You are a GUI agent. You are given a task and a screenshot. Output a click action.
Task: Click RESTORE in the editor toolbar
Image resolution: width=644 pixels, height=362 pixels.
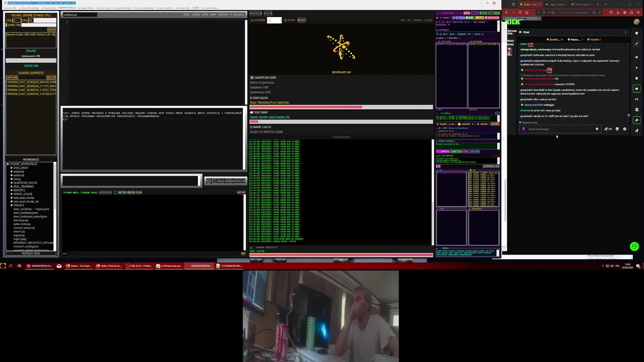coord(223,15)
